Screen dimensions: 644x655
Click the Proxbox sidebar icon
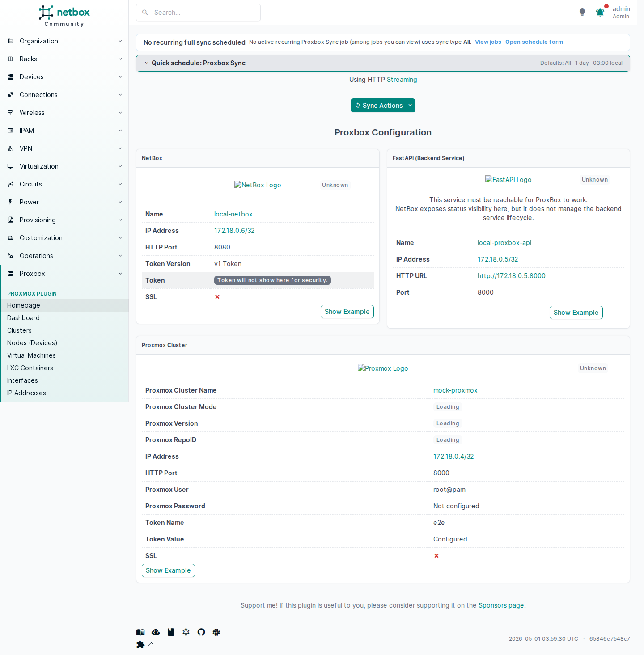tap(10, 274)
